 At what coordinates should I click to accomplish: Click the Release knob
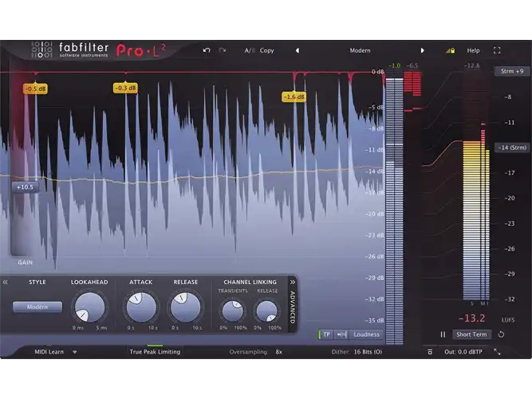[185, 306]
